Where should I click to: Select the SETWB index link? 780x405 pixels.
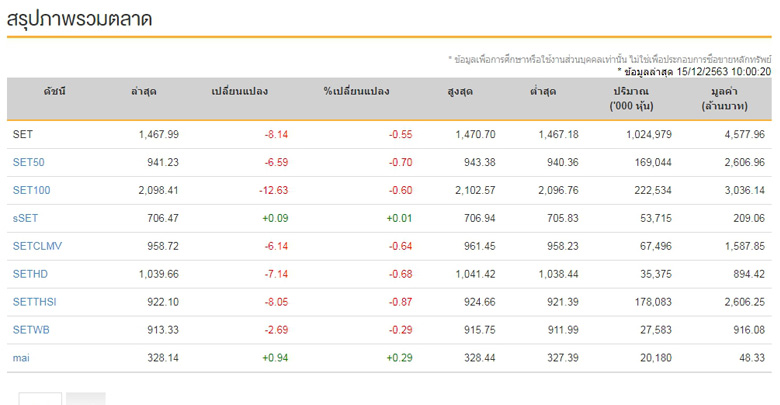(29, 330)
